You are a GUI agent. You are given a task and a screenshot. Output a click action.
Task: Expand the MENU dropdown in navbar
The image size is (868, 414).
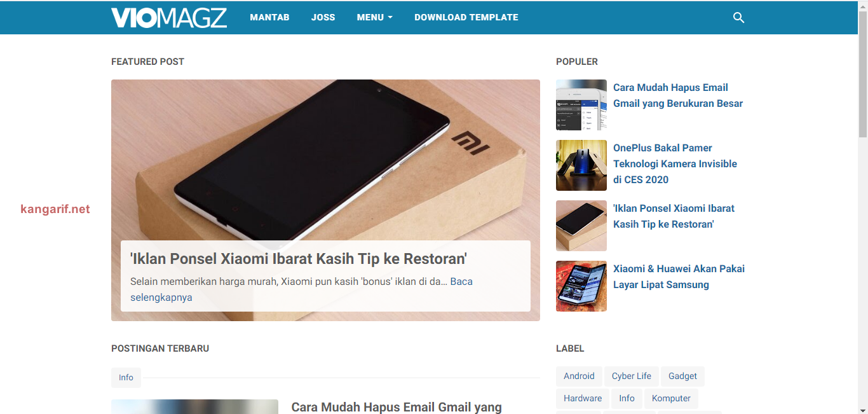(x=374, y=17)
